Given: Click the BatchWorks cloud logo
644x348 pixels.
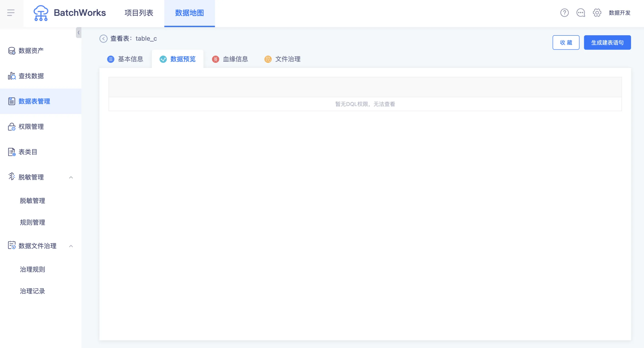Looking at the screenshot, I should point(40,13).
